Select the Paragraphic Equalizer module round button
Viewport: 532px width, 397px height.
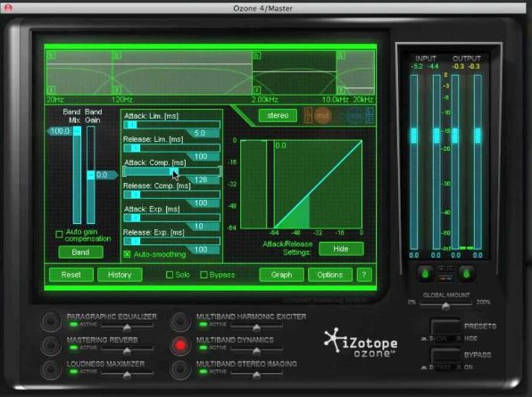[51, 321]
